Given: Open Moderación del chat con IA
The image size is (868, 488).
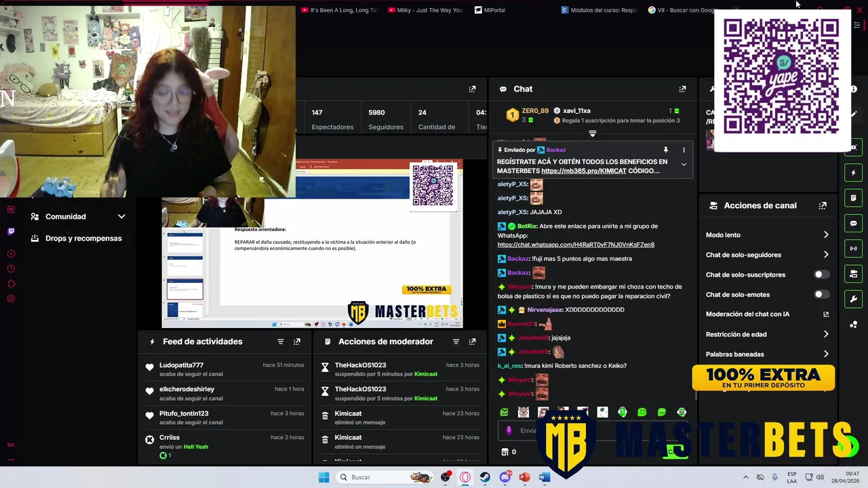Looking at the screenshot, I should [767, 314].
